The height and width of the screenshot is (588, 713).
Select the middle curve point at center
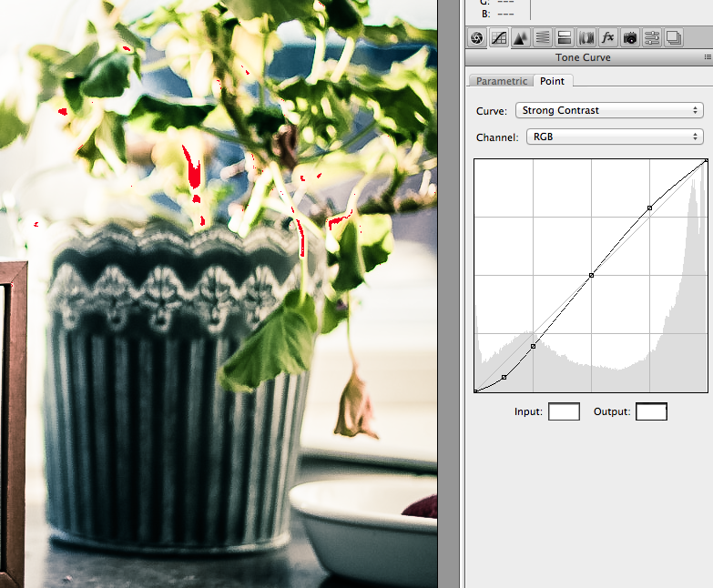592,276
